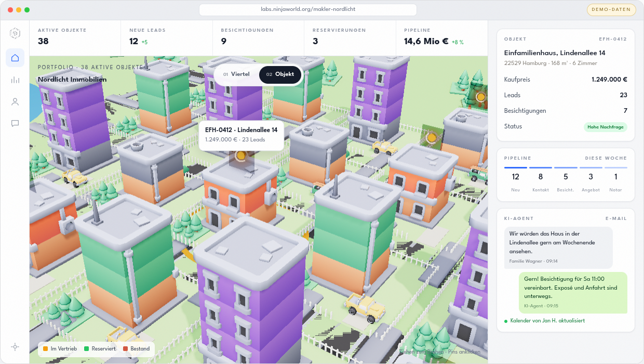Image resolution: width=644 pixels, height=364 pixels.
Task: Open the Familie Wagner message bubble
Action: [x=558, y=248]
